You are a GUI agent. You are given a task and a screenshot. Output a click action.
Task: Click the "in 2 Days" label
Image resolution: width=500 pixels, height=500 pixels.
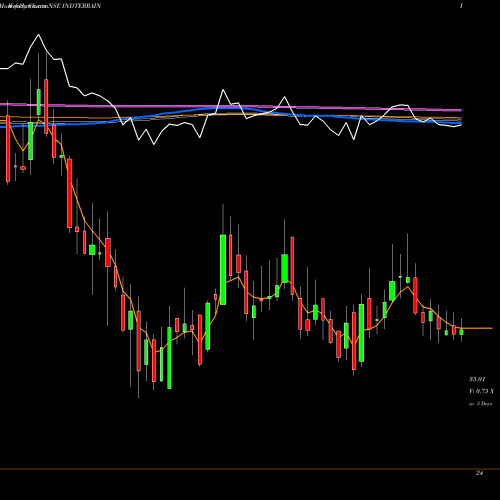coord(480,404)
